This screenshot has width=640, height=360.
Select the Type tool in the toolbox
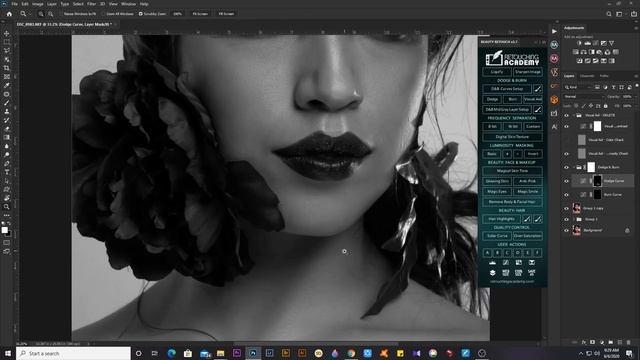tap(7, 172)
